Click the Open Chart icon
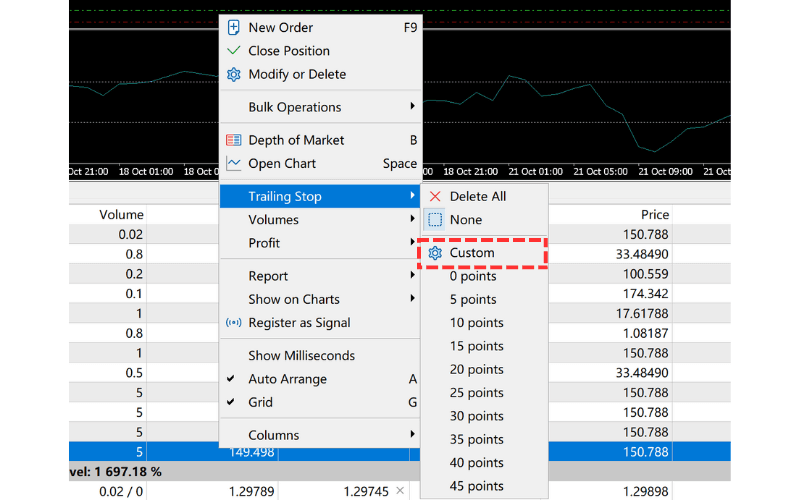The width and height of the screenshot is (800, 500). click(234, 164)
